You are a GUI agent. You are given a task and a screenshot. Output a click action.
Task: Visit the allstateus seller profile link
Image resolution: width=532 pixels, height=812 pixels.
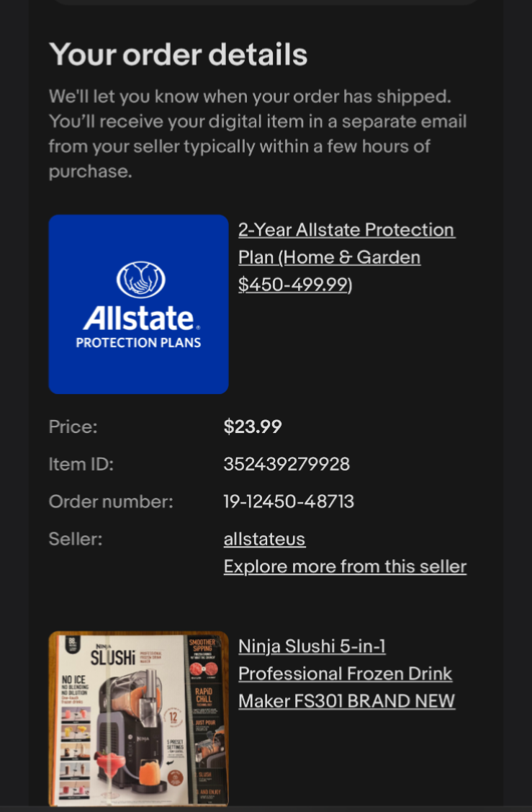click(264, 539)
